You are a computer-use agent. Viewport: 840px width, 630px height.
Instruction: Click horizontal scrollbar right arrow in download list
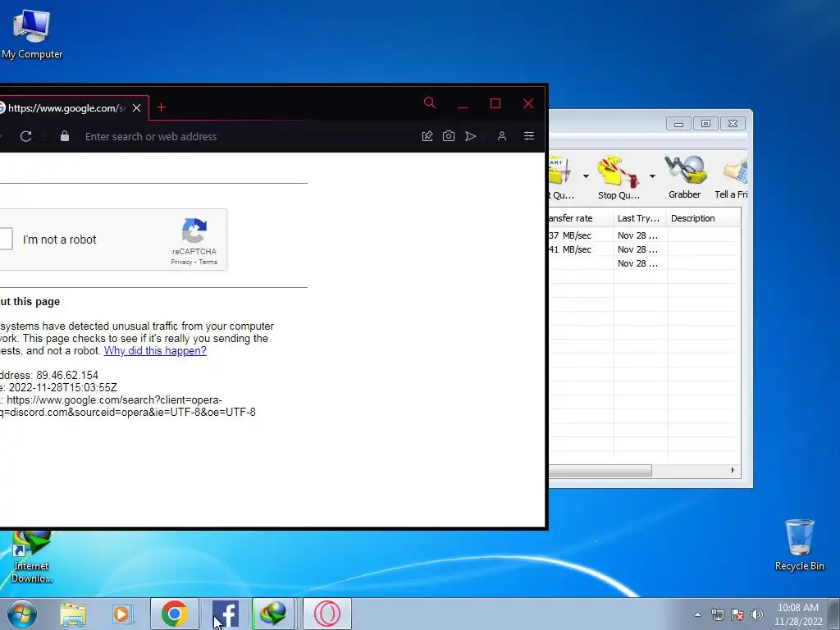[733, 470]
